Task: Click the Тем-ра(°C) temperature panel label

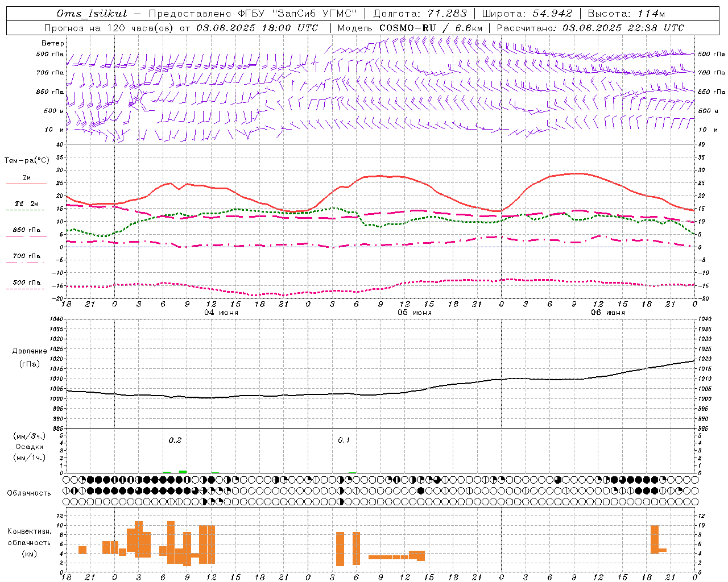Action: pos(27,161)
